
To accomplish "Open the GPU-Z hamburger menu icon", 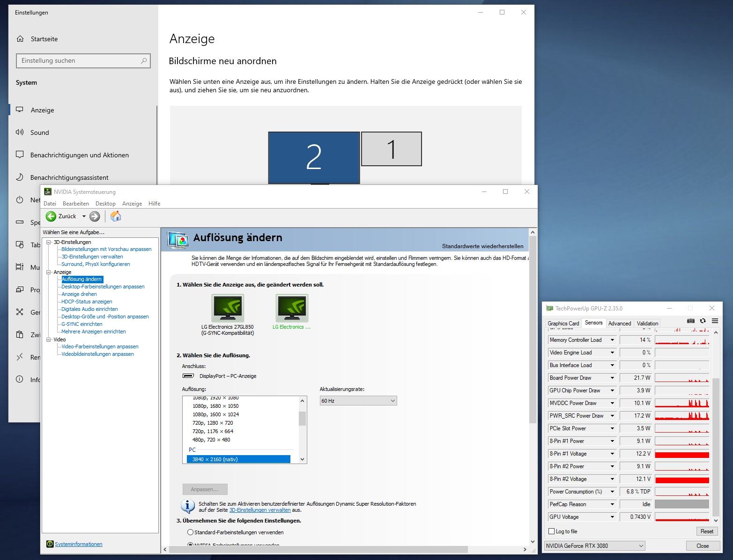I will [715, 321].
